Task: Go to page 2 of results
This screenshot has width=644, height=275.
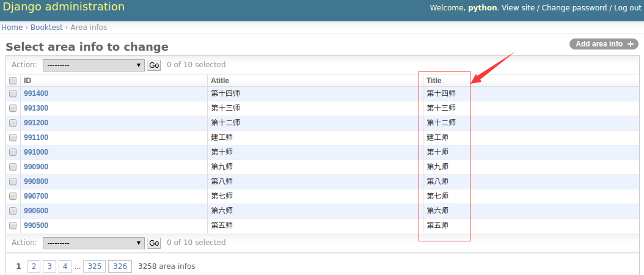Action: (34, 266)
